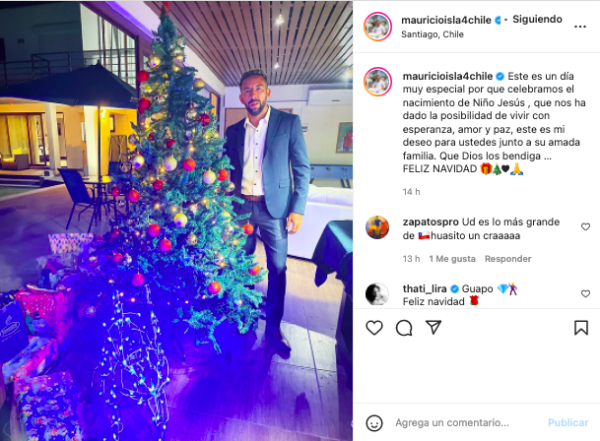
Task: Click the Siguiendo following button
Action: tap(537, 19)
